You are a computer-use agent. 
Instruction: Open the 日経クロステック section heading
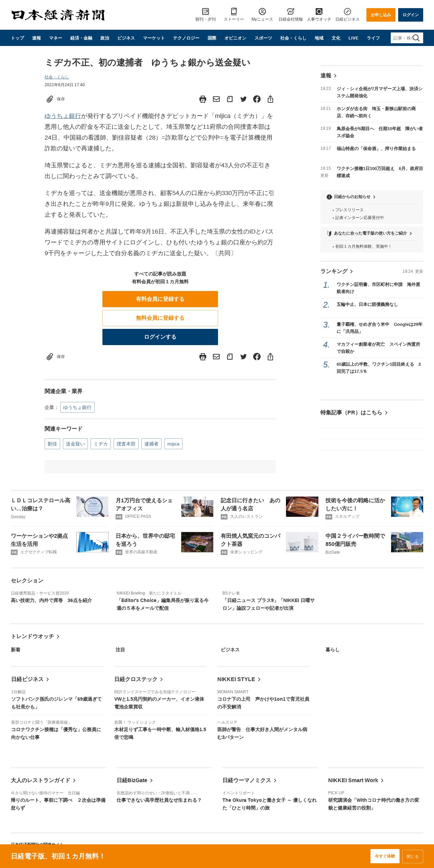point(139,679)
